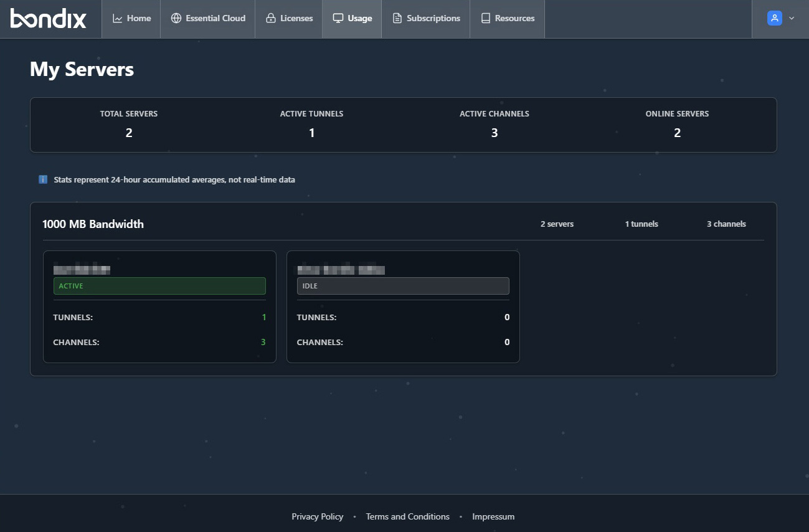
Task: Click the blue info icon beside stats note
Action: [x=43, y=179]
